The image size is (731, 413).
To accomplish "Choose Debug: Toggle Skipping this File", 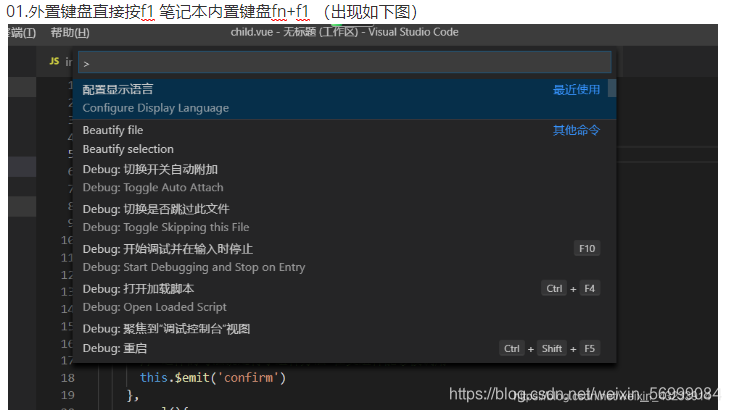I will [345, 218].
